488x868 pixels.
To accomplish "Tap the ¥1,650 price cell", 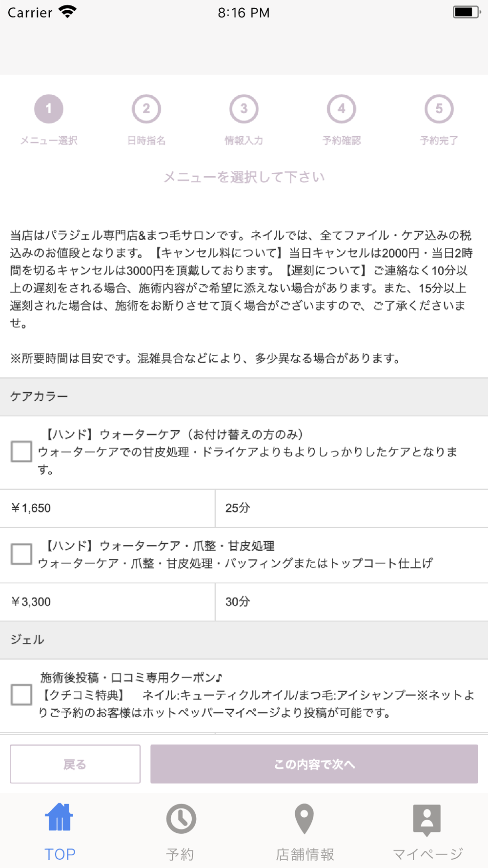I will [x=107, y=508].
